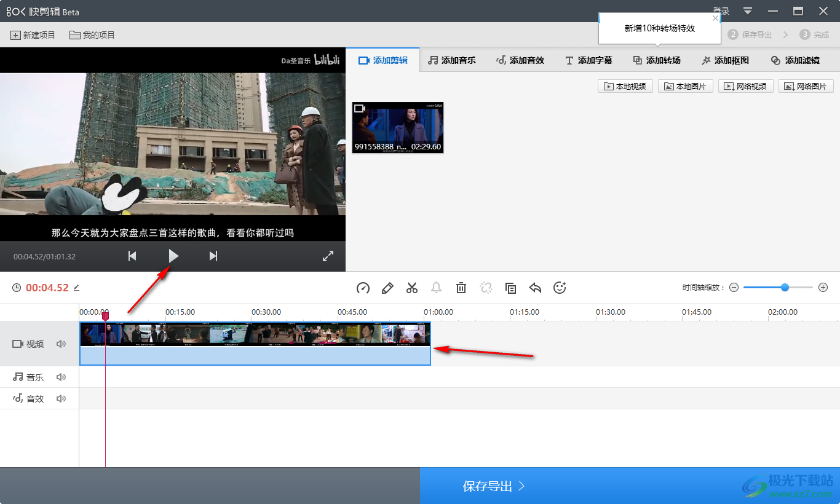Click 本地图片 import button
The width and height of the screenshot is (840, 504).
pyautogui.click(x=686, y=87)
